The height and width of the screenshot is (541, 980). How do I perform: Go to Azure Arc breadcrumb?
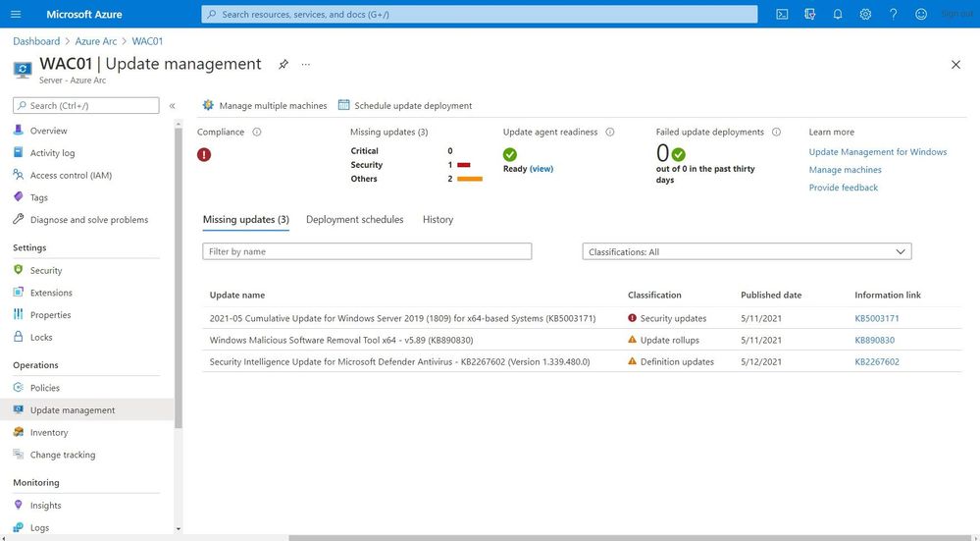95,41
